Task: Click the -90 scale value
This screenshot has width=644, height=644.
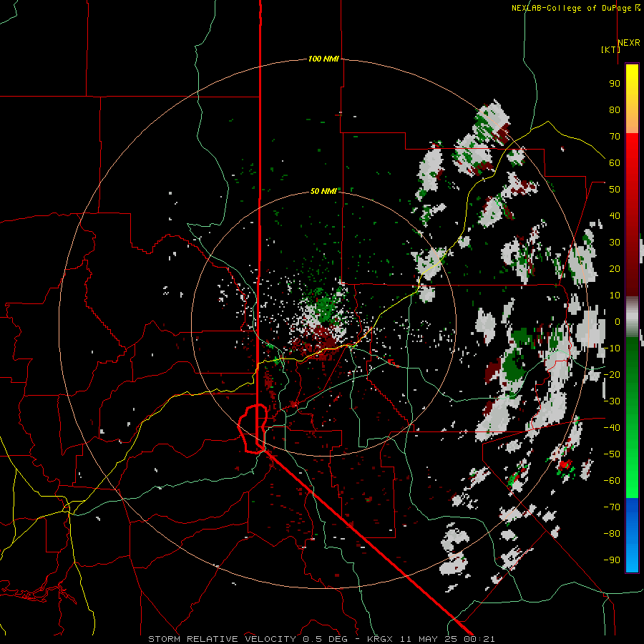Action: [x=612, y=560]
